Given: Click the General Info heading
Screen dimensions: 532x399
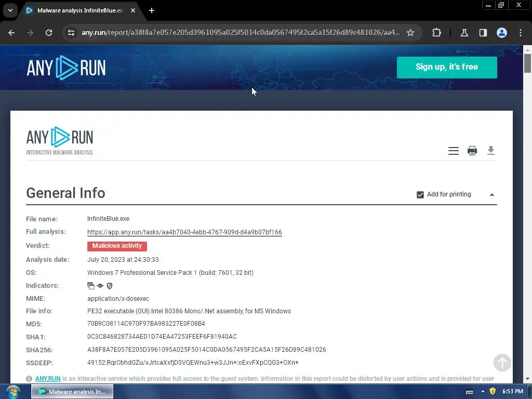Looking at the screenshot, I should point(66,193).
